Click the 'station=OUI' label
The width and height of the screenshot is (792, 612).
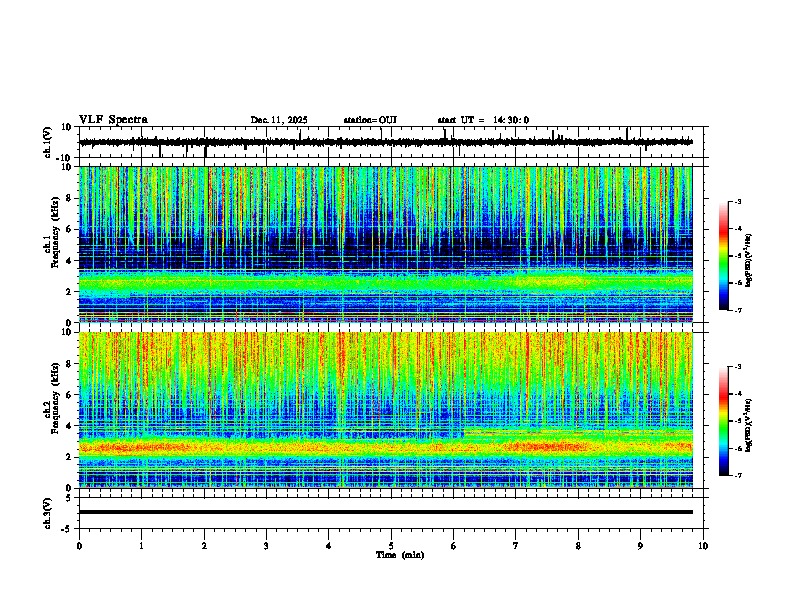370,120
